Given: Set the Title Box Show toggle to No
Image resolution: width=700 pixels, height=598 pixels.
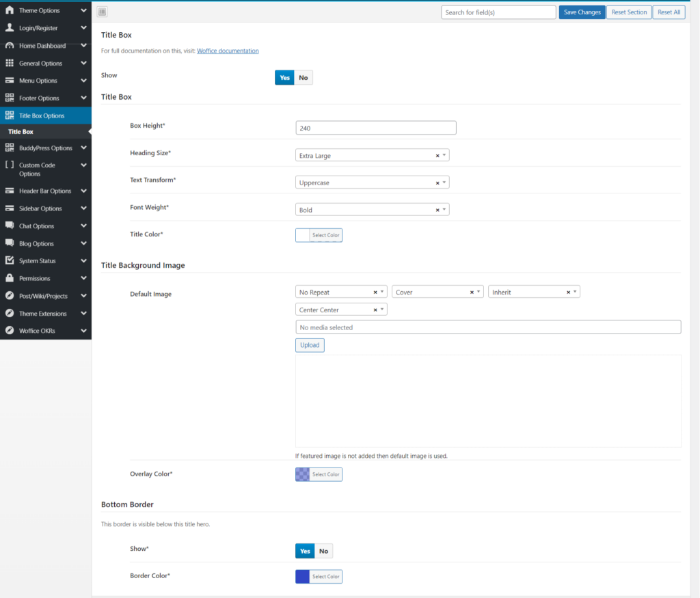Looking at the screenshot, I should click(x=304, y=78).
